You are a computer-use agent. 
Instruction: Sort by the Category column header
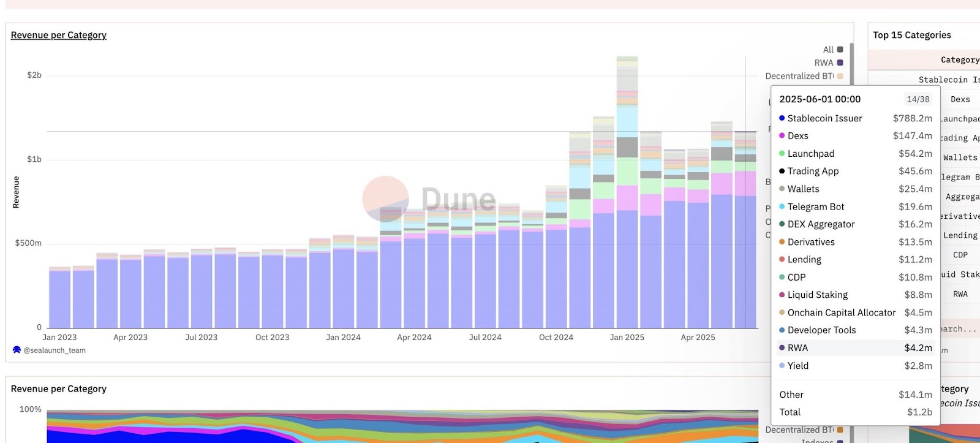click(x=959, y=59)
